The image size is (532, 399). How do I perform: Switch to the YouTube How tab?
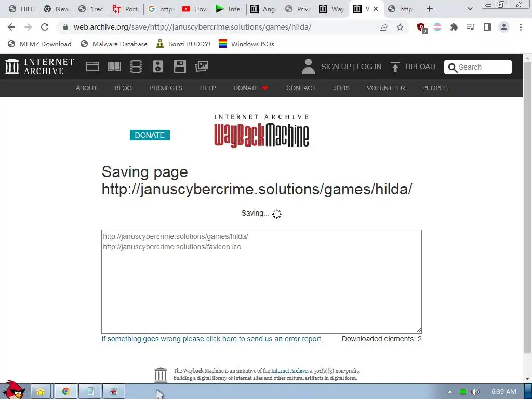(x=195, y=9)
